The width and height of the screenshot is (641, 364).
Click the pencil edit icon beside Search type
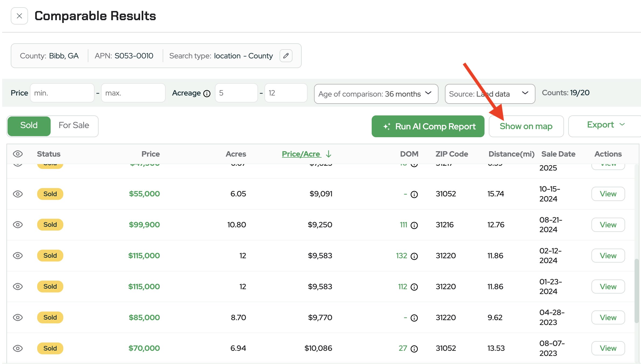coord(286,56)
